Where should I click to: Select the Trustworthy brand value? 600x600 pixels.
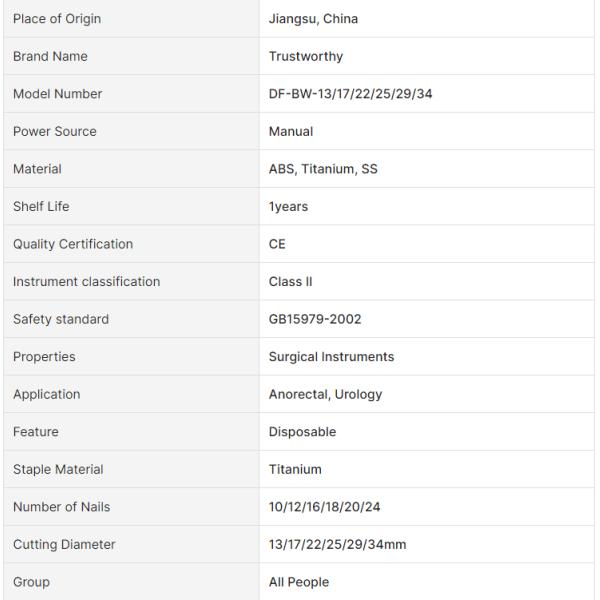pos(306,56)
